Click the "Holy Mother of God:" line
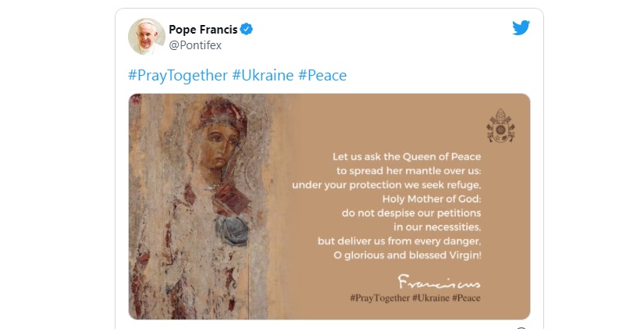Screen dimensions: 644x332 pos(432,198)
